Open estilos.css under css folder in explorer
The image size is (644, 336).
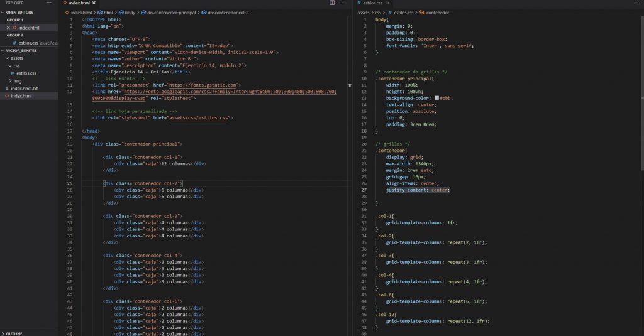pos(26,73)
